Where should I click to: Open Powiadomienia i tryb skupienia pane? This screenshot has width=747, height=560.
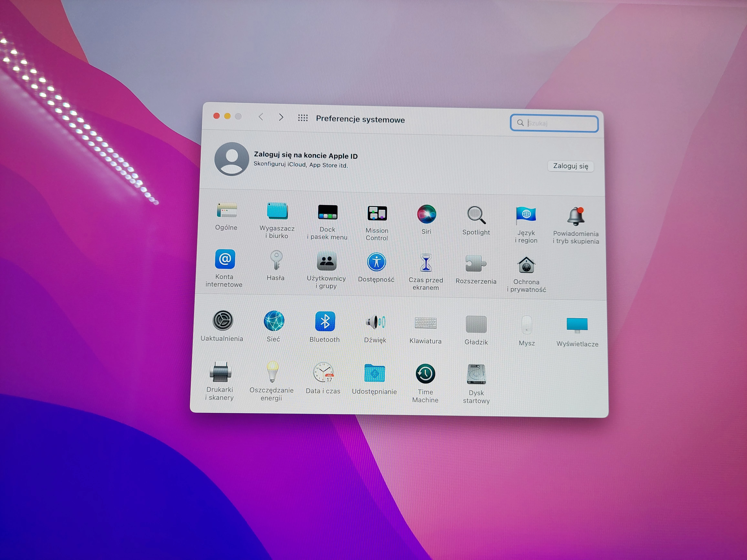pos(576,216)
